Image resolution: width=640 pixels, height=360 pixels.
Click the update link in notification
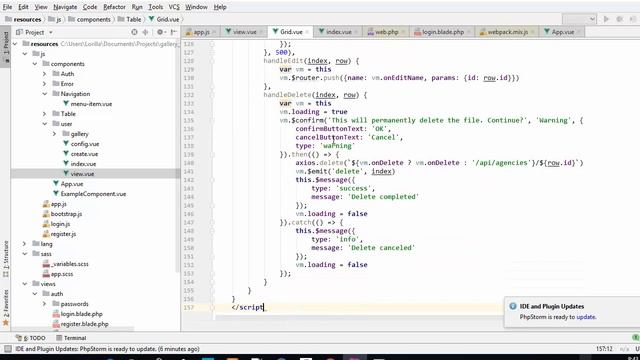(586, 317)
